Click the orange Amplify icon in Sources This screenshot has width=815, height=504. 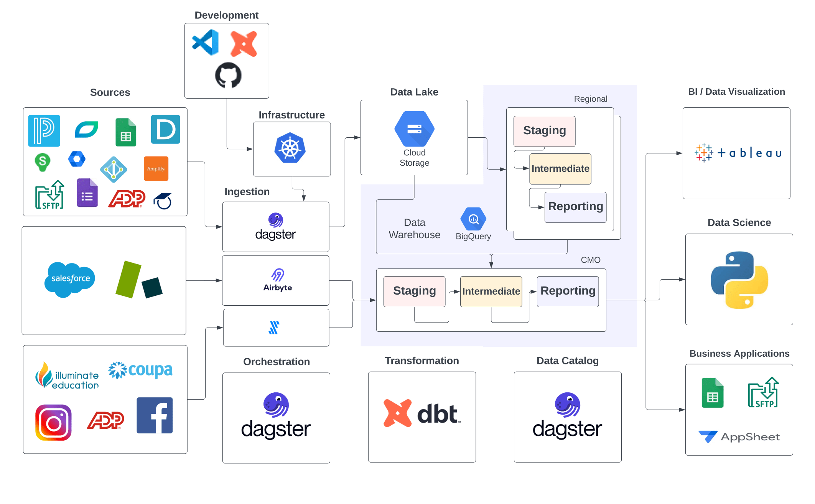coord(156,169)
